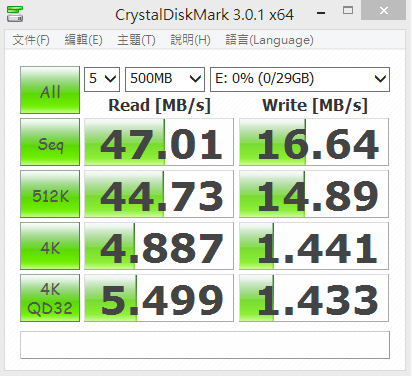Select Seq read result 47.01

click(159, 142)
